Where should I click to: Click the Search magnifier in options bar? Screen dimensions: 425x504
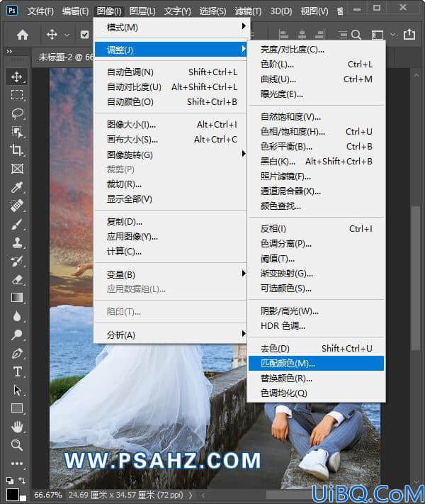(x=356, y=35)
